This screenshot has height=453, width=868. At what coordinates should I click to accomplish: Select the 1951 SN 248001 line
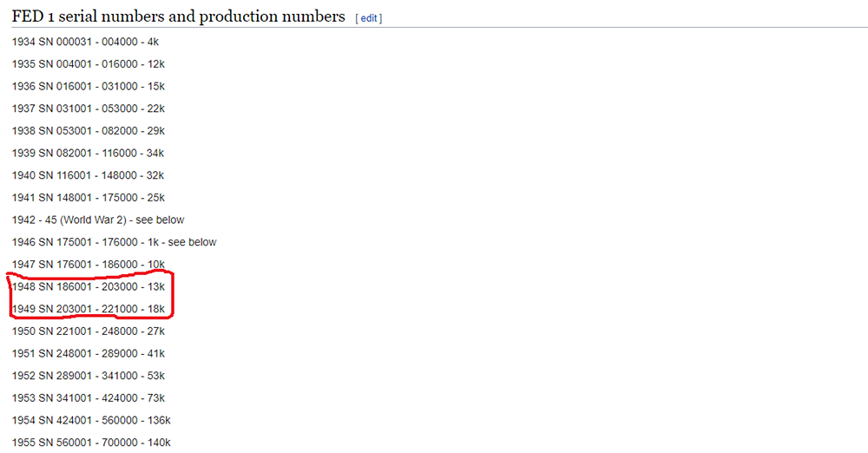(88, 353)
